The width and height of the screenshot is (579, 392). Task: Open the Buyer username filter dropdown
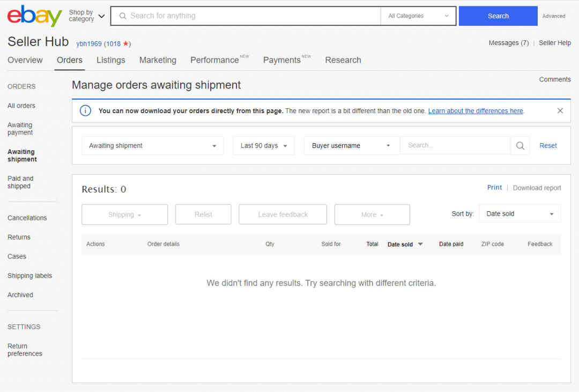351,145
